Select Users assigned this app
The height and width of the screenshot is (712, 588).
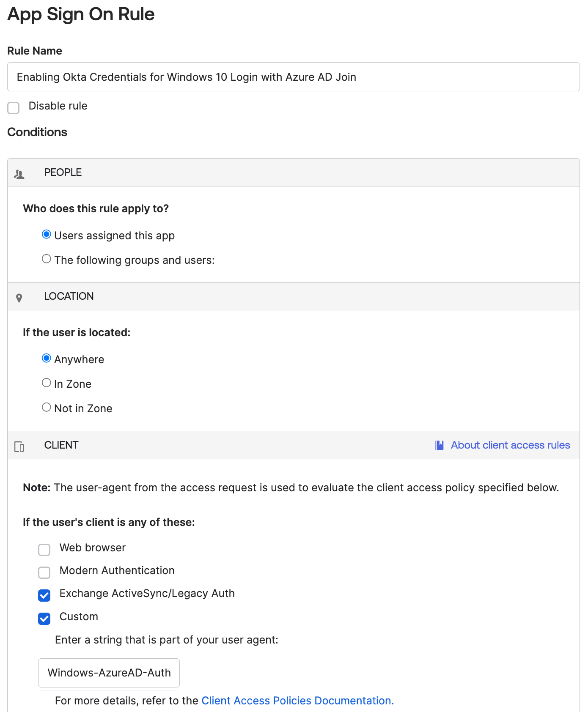point(47,234)
